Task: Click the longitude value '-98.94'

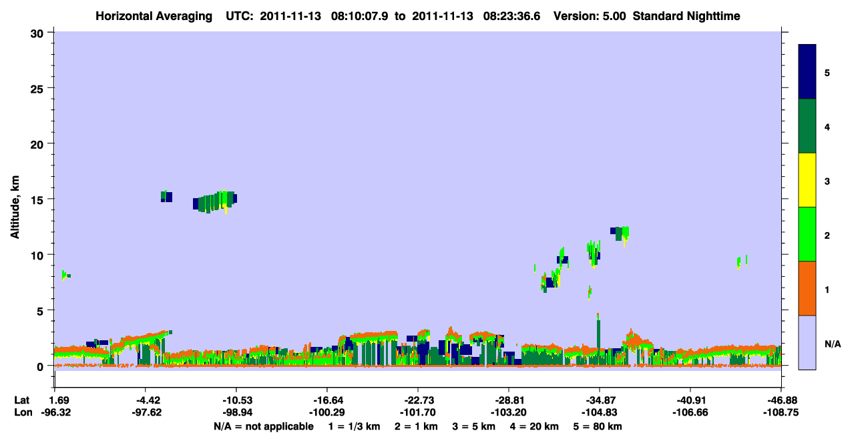Action: 236,412
